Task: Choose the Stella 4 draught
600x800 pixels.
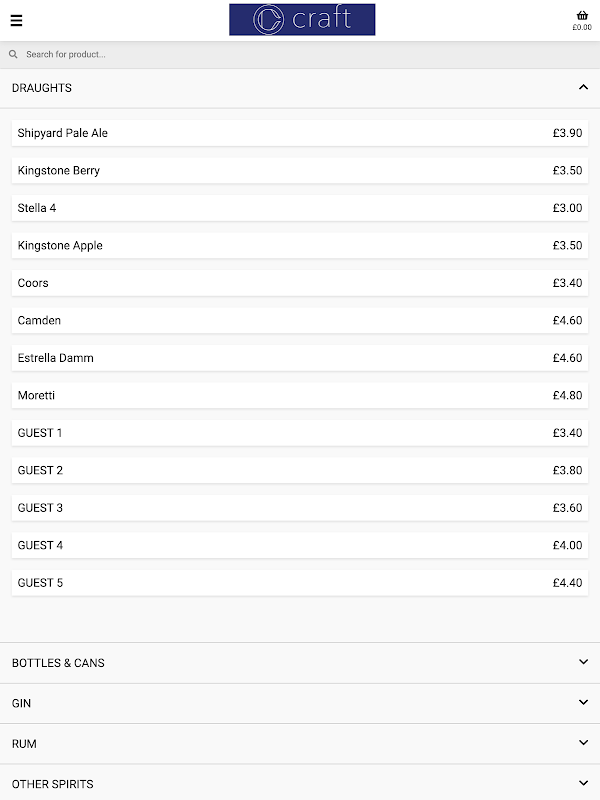Action: [x=300, y=208]
